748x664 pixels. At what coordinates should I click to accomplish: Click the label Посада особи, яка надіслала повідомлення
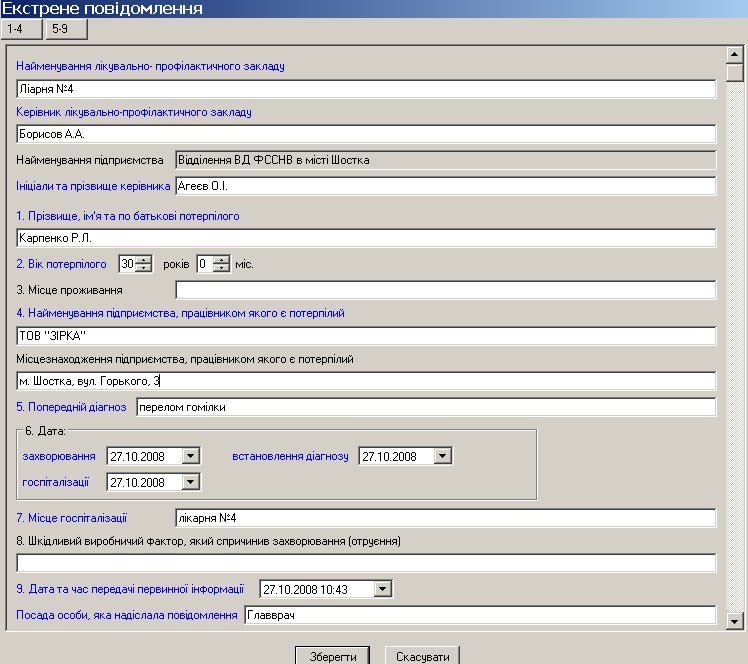coord(126,615)
